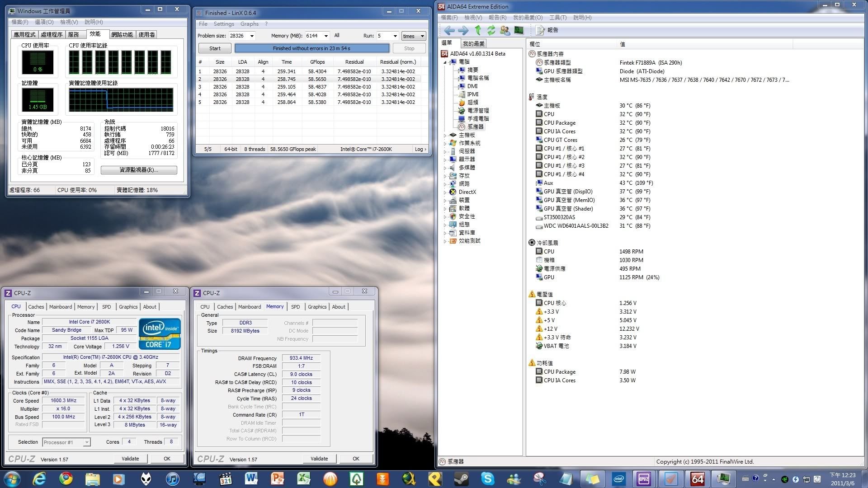The image size is (868, 488).
Task: Click the LinX finished progress bar
Action: pyautogui.click(x=311, y=48)
